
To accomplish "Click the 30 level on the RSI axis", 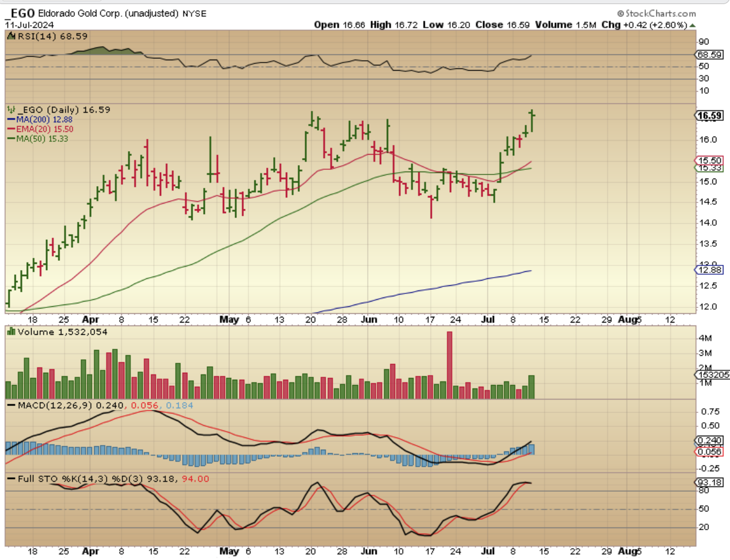I will coord(704,78).
